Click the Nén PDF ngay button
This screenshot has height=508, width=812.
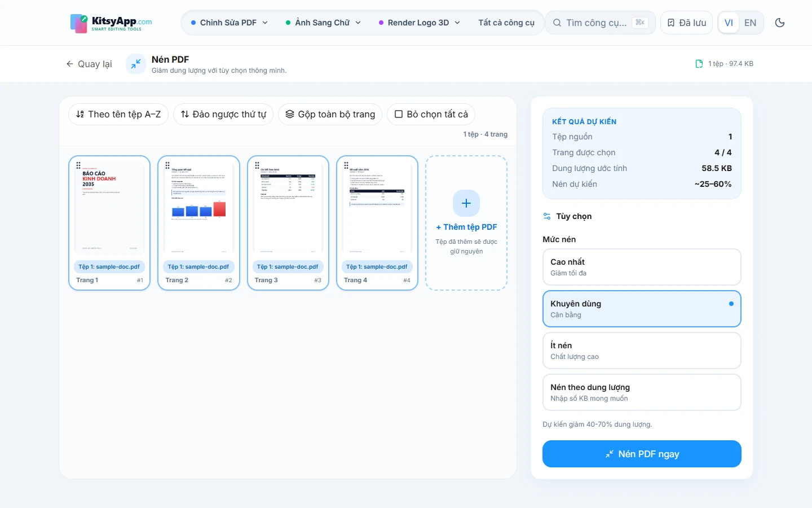coord(642,454)
